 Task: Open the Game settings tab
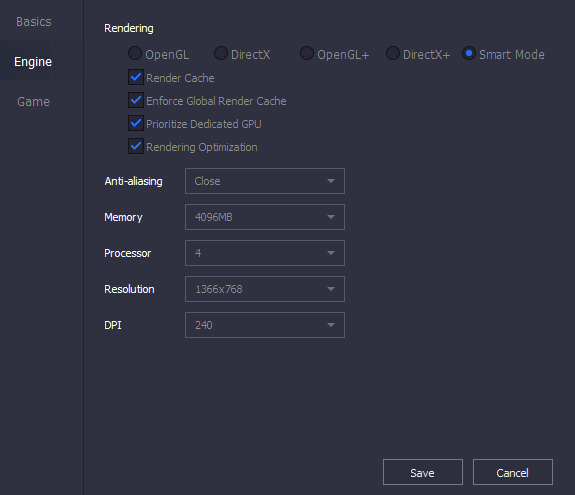(x=33, y=102)
